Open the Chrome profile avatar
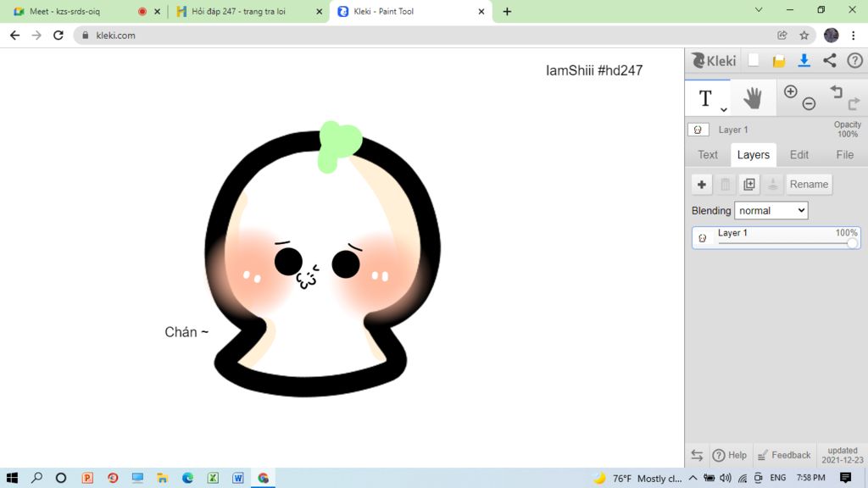The height and width of the screenshot is (488, 868). pyautogui.click(x=831, y=35)
